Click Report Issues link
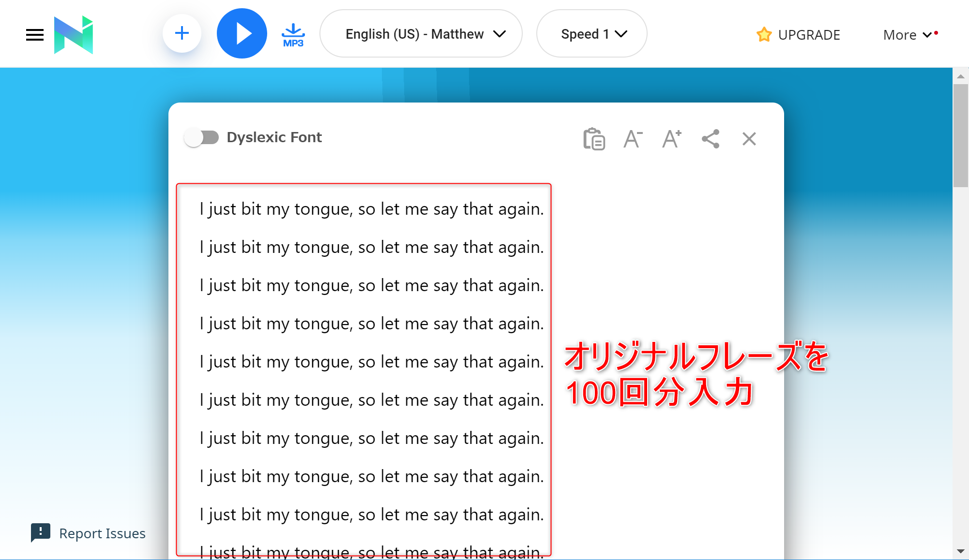969x560 pixels. tap(102, 533)
